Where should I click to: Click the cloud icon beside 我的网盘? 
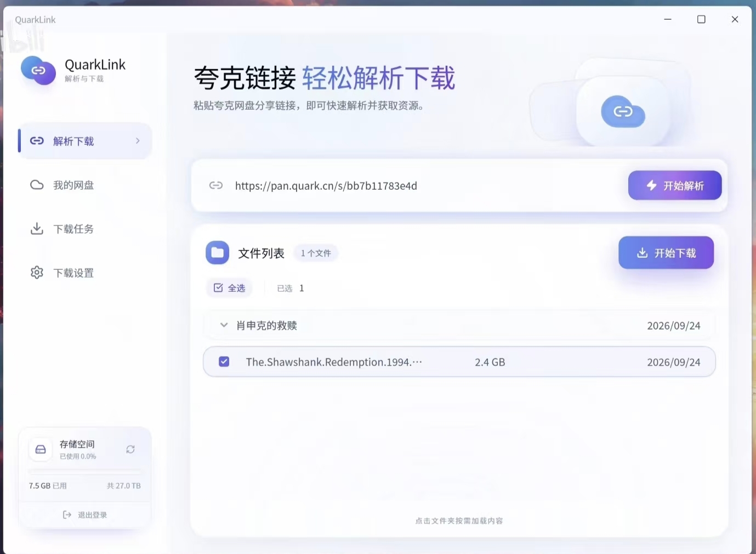click(37, 185)
